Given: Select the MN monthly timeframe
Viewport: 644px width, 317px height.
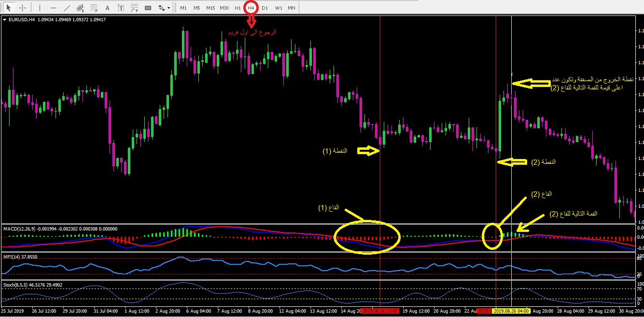Looking at the screenshot, I should click(x=292, y=8).
